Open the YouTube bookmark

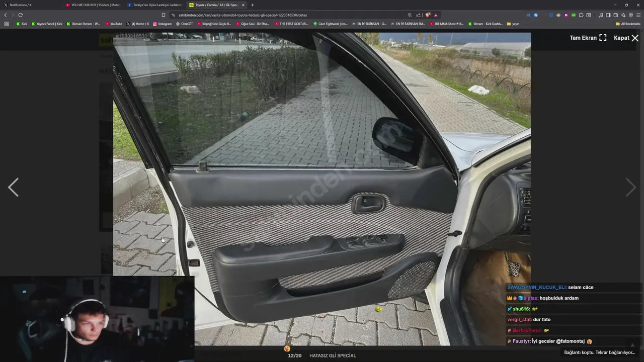(114, 24)
